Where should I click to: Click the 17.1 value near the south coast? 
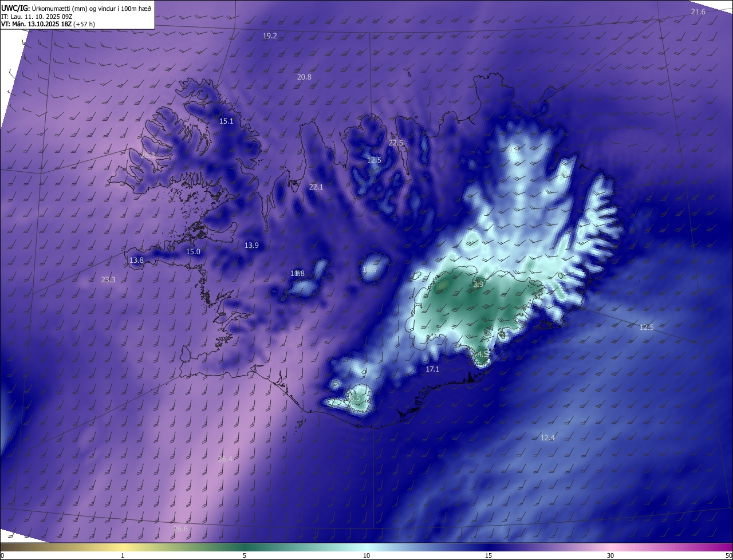(x=432, y=370)
